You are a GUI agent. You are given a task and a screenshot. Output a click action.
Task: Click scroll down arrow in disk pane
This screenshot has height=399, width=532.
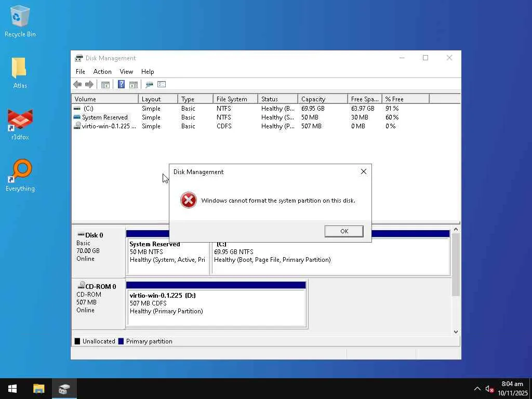456,332
